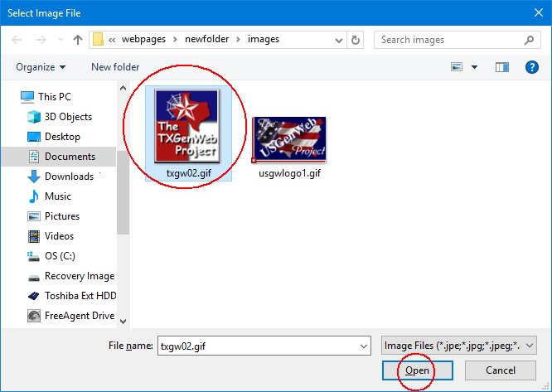Open 3D Objects folder
552x392 pixels.
click(x=68, y=117)
